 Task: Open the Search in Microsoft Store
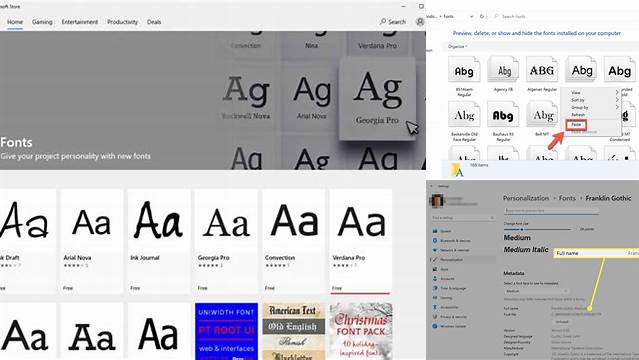tap(393, 22)
